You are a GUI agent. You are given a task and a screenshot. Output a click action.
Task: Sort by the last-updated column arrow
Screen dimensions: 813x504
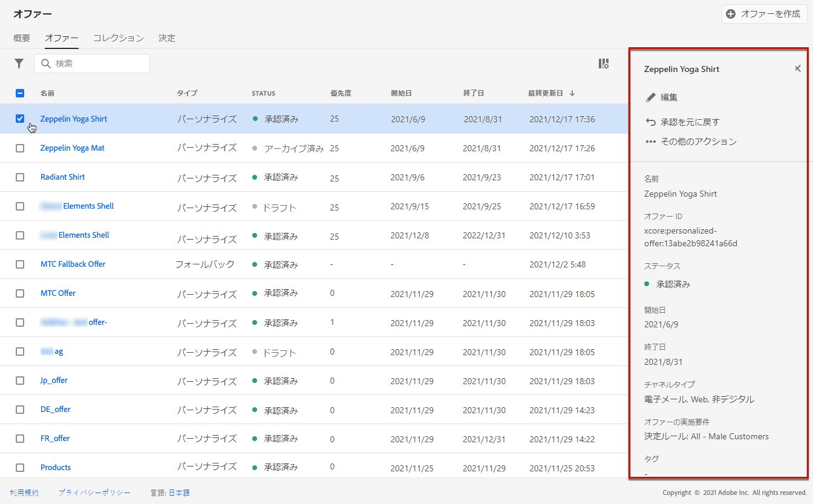(572, 93)
